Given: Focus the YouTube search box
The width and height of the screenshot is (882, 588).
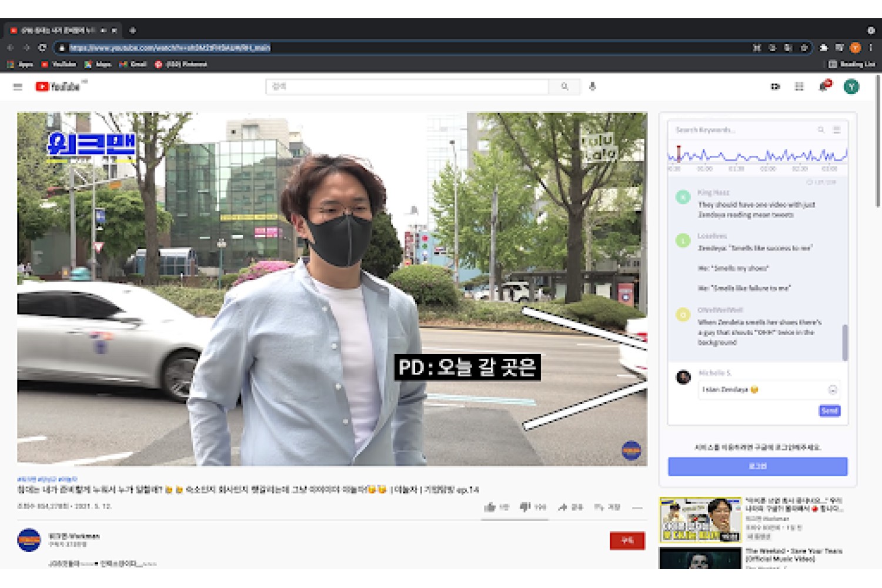Looking at the screenshot, I should [x=407, y=86].
